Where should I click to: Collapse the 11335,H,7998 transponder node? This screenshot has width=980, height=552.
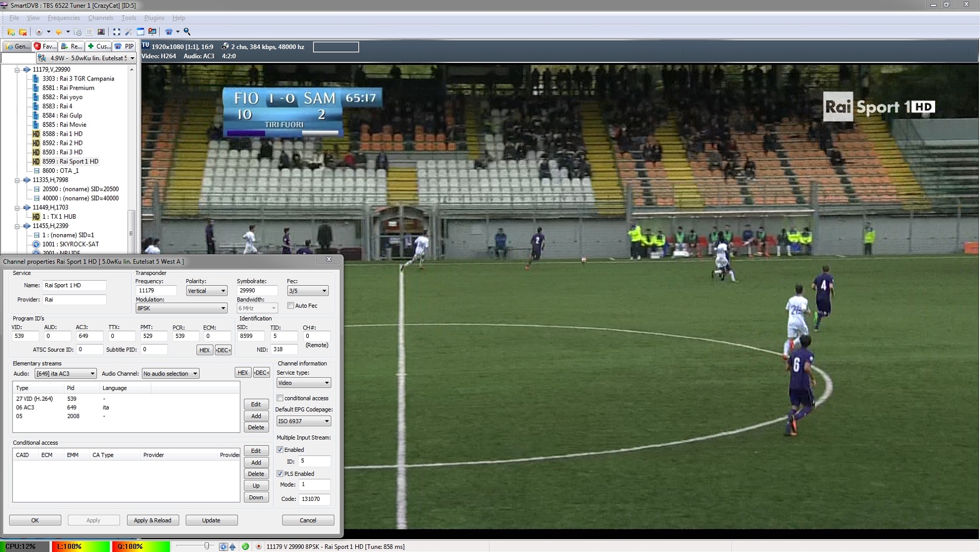17,180
